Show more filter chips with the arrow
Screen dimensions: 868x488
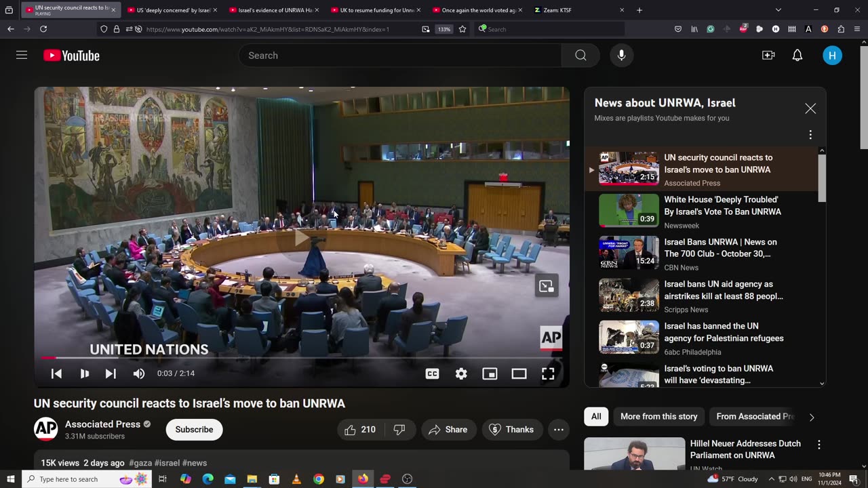click(812, 417)
